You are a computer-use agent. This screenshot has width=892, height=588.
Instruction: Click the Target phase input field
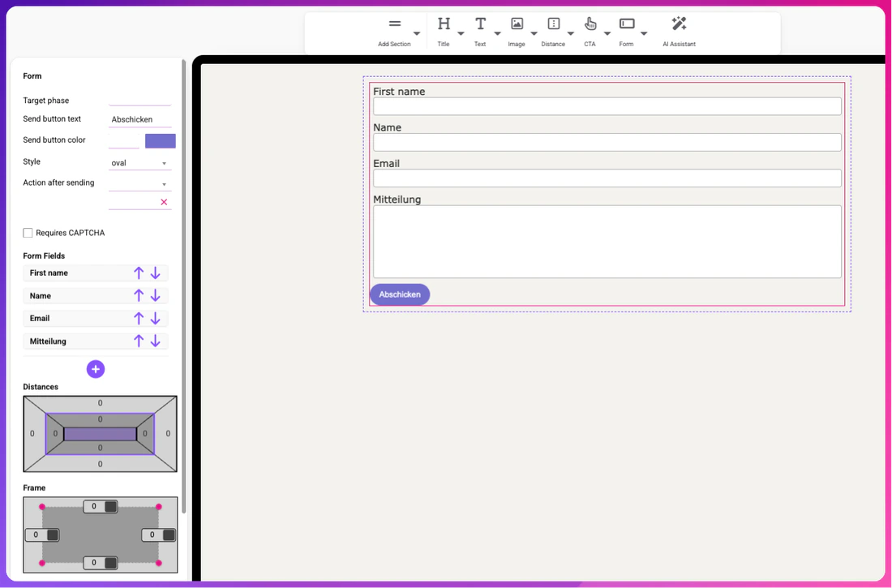tap(140, 101)
